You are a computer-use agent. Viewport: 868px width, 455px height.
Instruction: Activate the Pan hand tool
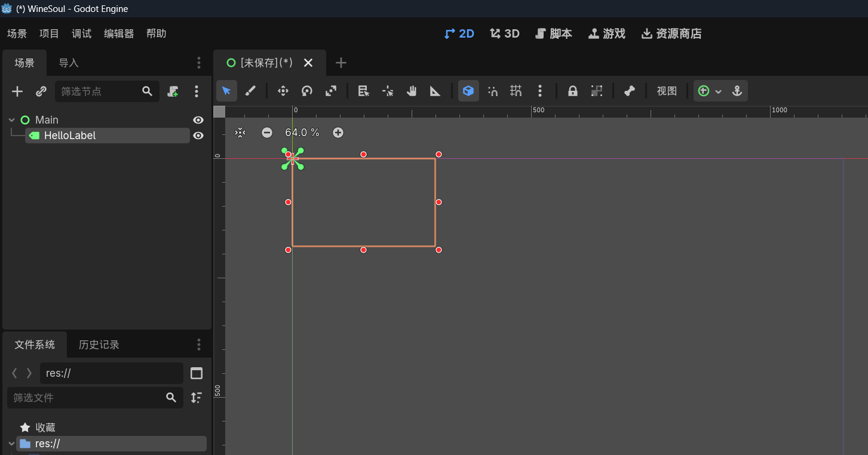point(412,91)
